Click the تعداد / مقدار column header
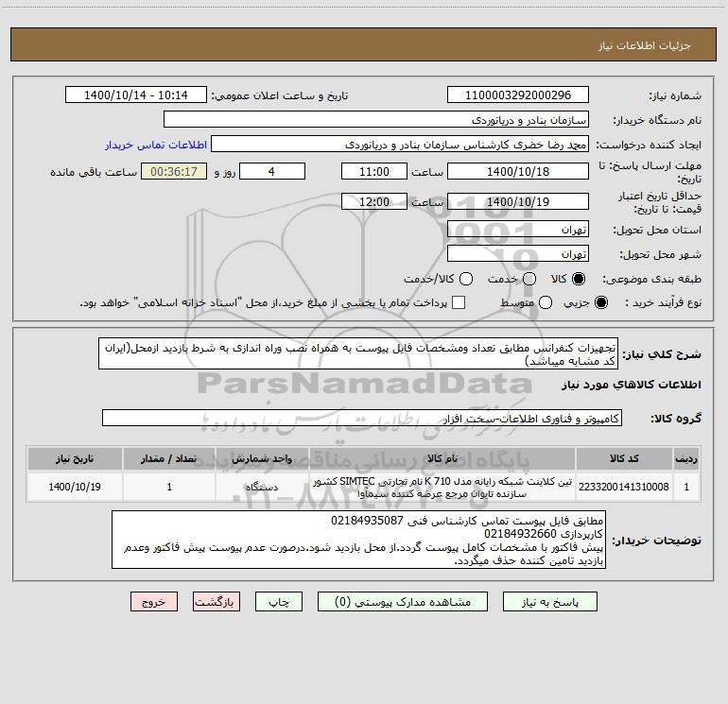Screen dimensions: 728x704 coord(169,458)
